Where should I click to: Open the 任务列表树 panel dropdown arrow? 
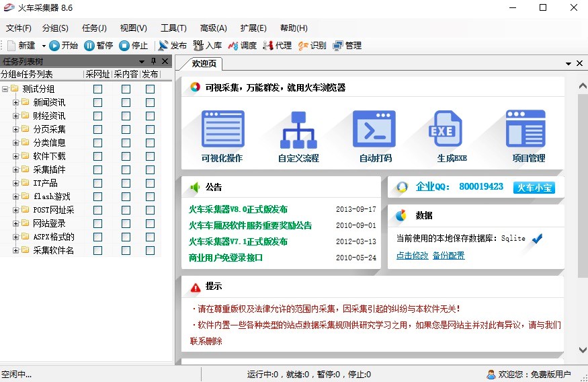(x=142, y=62)
